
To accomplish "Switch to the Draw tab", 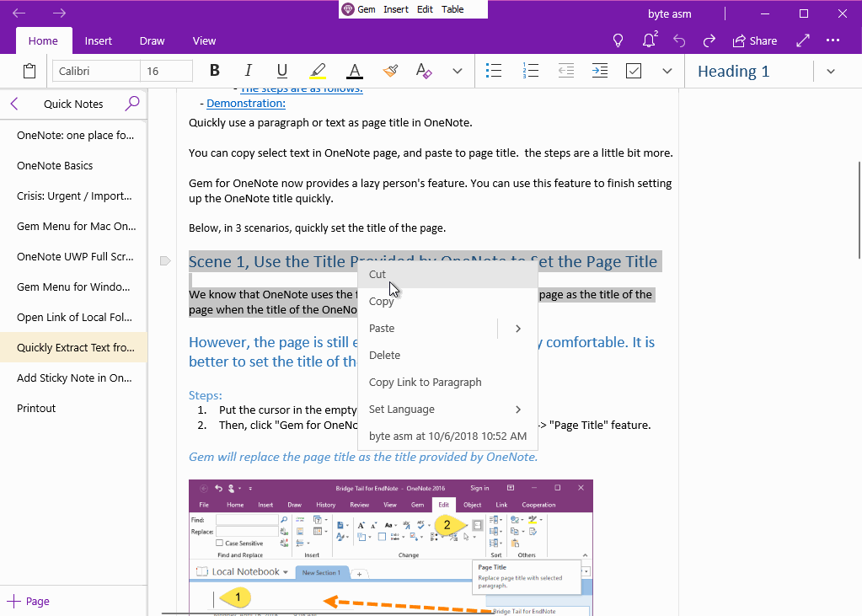I will point(152,40).
